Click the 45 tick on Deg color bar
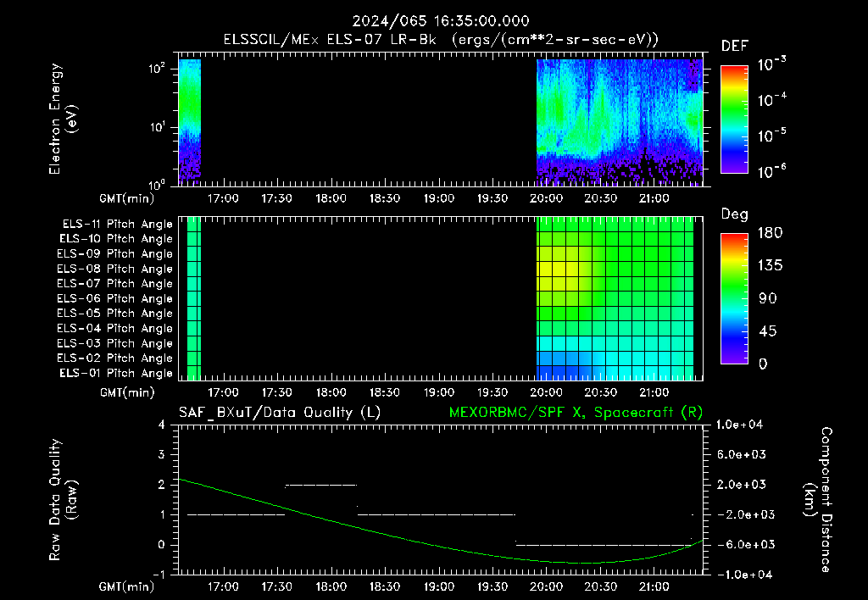Screen dimensions: 868x600 click(768, 331)
